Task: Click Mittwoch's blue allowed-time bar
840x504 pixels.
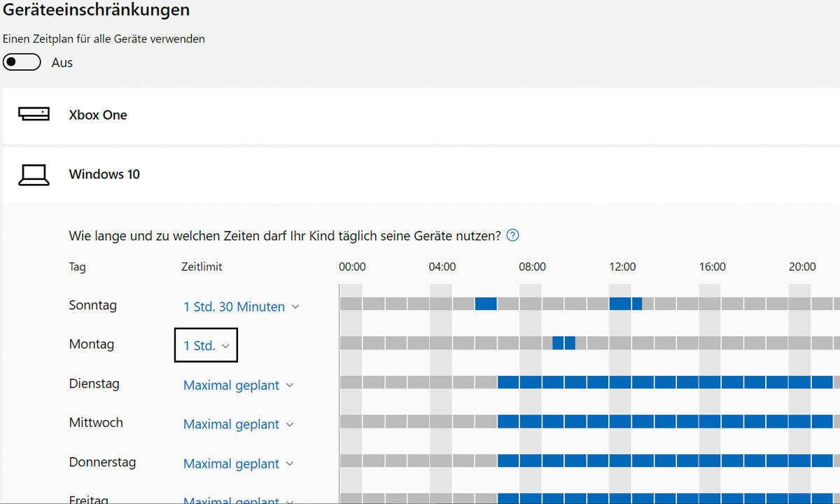Action: point(665,421)
